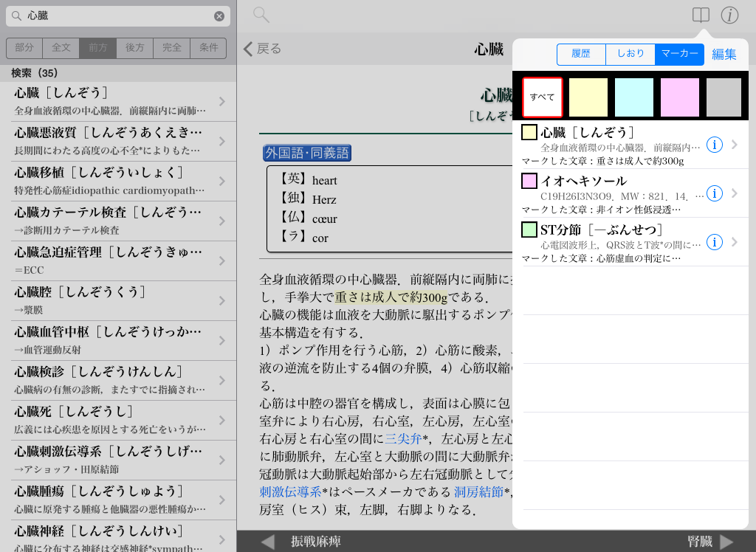Select 完全 match search mode
The image size is (756, 552).
tap(172, 48)
